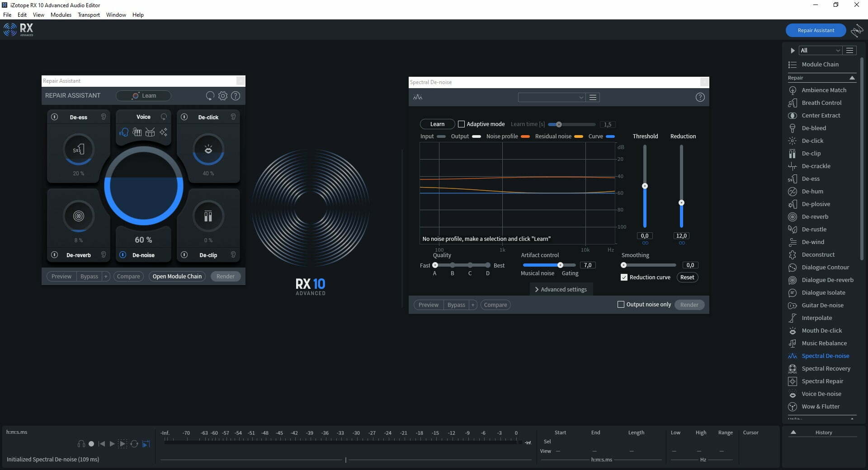Screen dimensions: 868x470
Task: Toggle loop playback icon
Action: click(x=134, y=444)
